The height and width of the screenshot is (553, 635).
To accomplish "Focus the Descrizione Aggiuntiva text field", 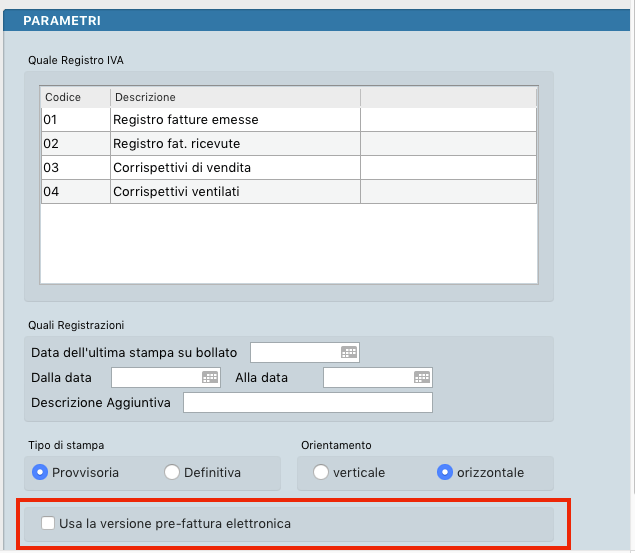I will click(308, 402).
